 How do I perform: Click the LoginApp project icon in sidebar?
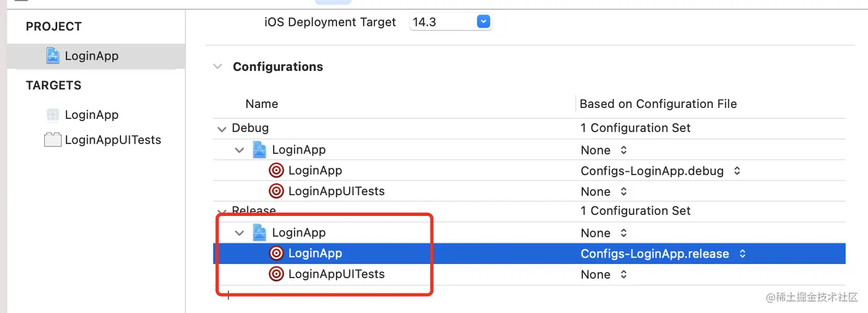[x=53, y=56]
